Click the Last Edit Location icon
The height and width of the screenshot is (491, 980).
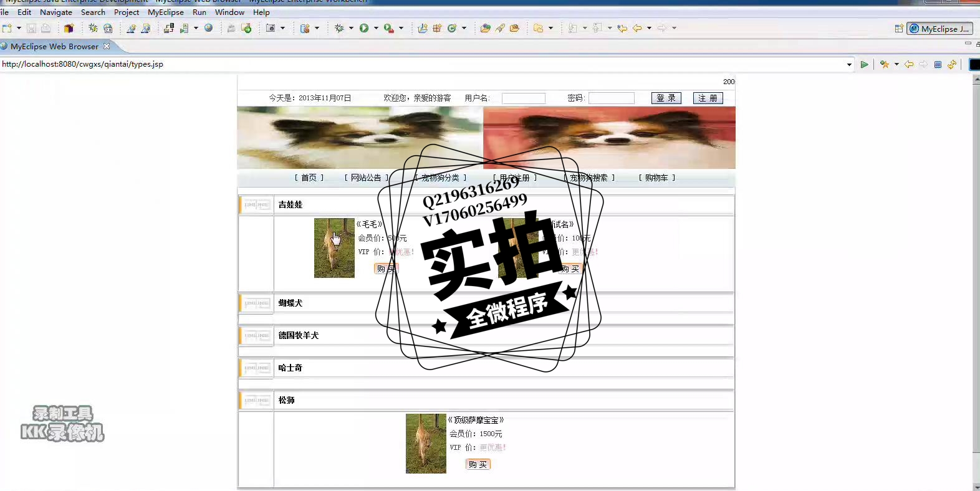[x=622, y=28]
